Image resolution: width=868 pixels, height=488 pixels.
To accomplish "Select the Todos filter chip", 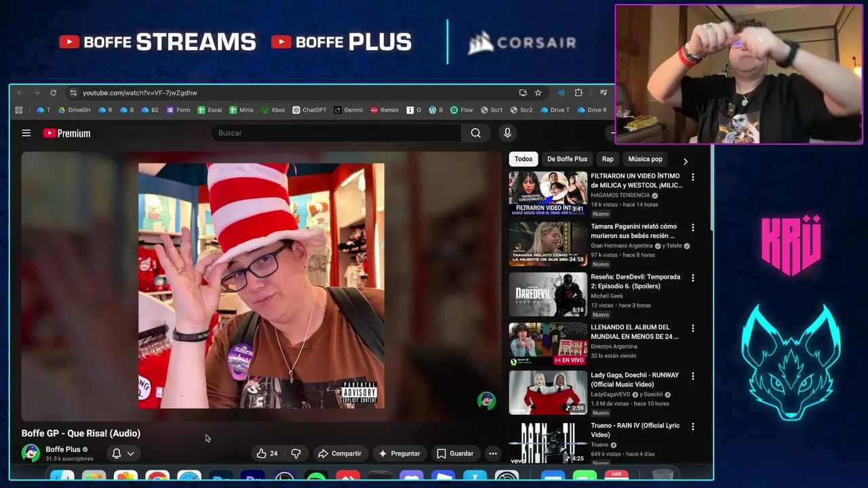I will tap(524, 159).
